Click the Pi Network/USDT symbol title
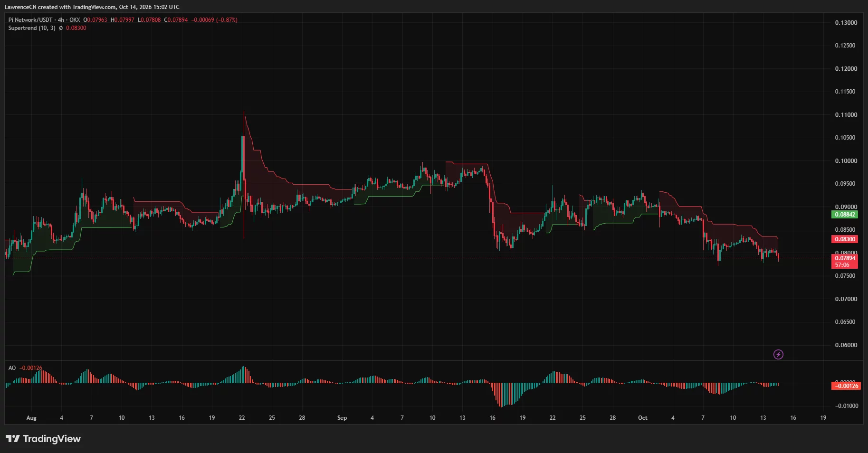The height and width of the screenshot is (453, 868). [30, 20]
